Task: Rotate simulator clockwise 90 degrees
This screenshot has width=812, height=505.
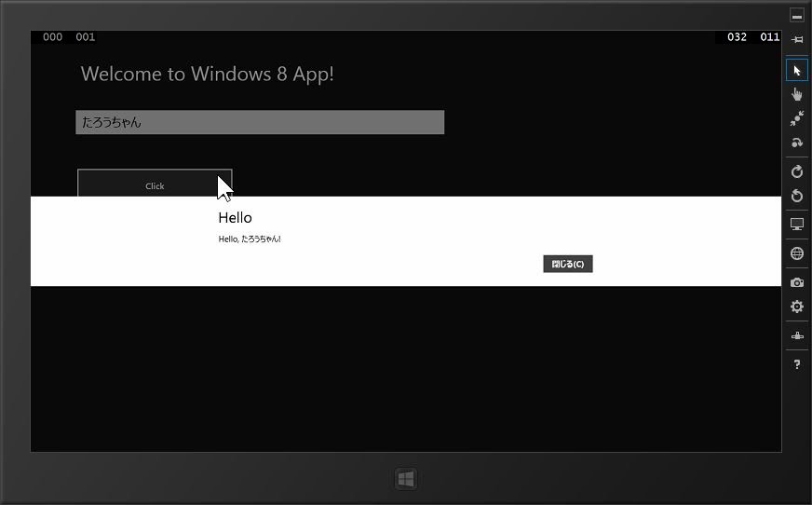Action: tap(797, 171)
